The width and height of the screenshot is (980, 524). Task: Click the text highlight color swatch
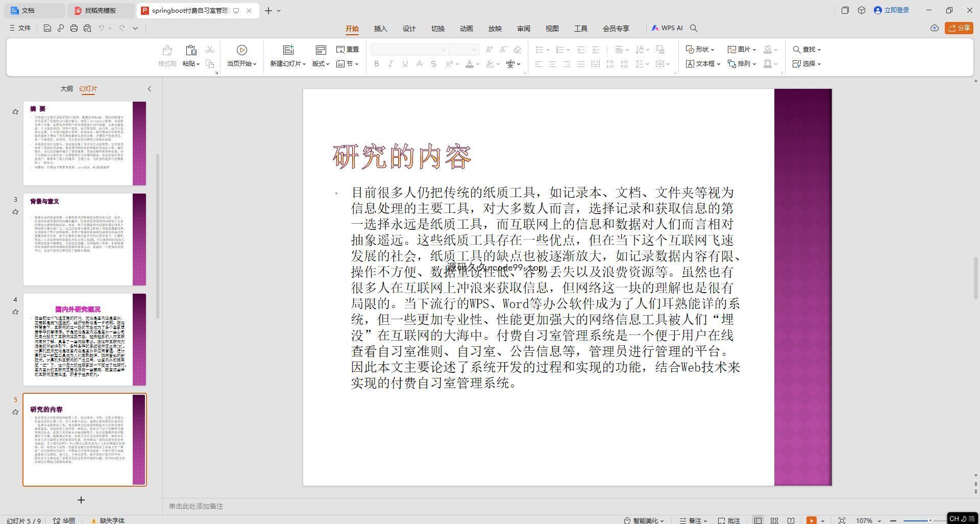tap(490, 64)
